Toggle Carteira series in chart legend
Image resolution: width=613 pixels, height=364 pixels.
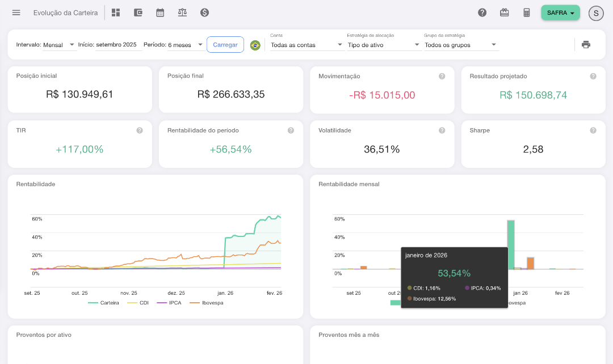pyautogui.click(x=104, y=303)
